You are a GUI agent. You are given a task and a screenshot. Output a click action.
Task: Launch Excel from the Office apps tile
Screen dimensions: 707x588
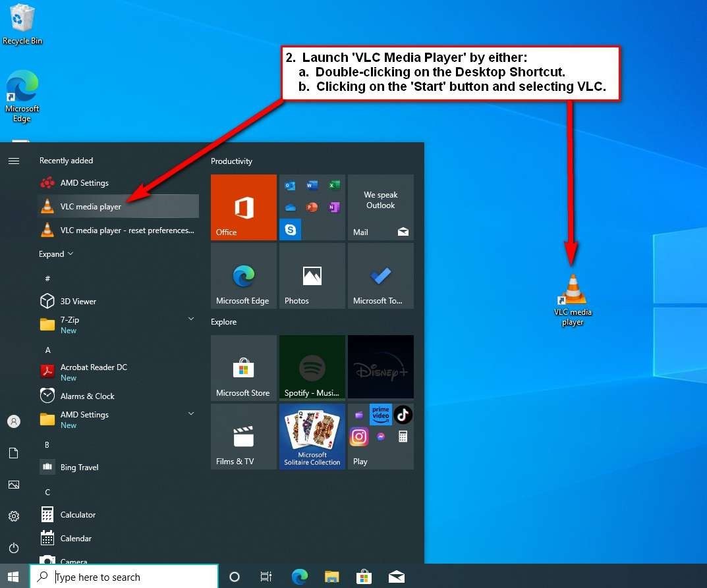(x=334, y=185)
